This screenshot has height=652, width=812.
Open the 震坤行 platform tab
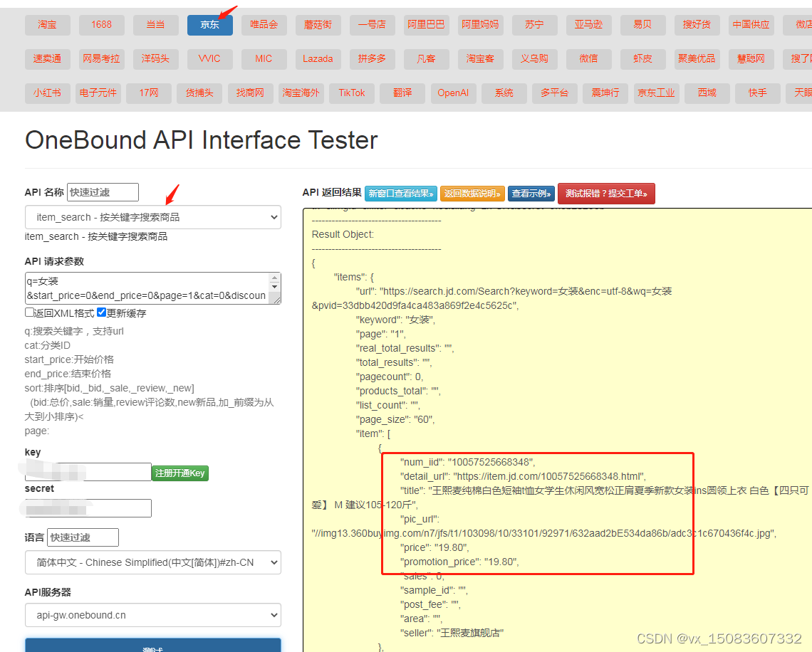pyautogui.click(x=605, y=93)
